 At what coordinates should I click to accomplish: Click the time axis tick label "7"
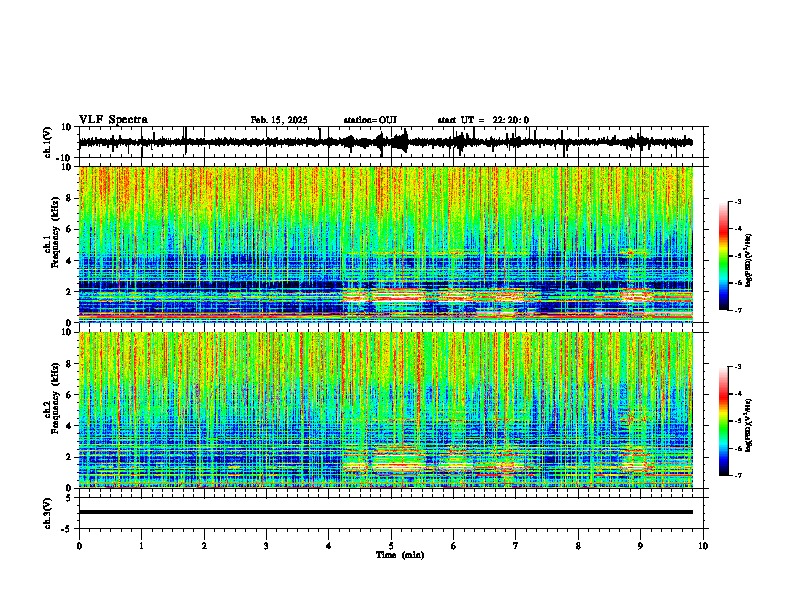click(x=516, y=546)
